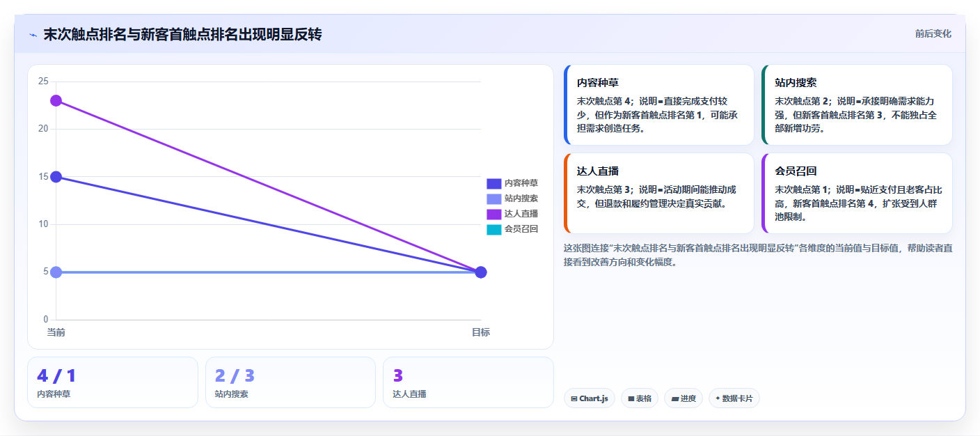Click the purple 达人直播 data point at 当前
The width and height of the screenshot is (980, 436).
coord(56,100)
